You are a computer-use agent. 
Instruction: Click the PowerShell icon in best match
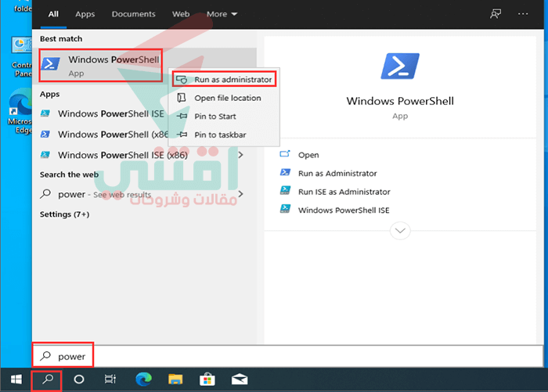click(51, 64)
